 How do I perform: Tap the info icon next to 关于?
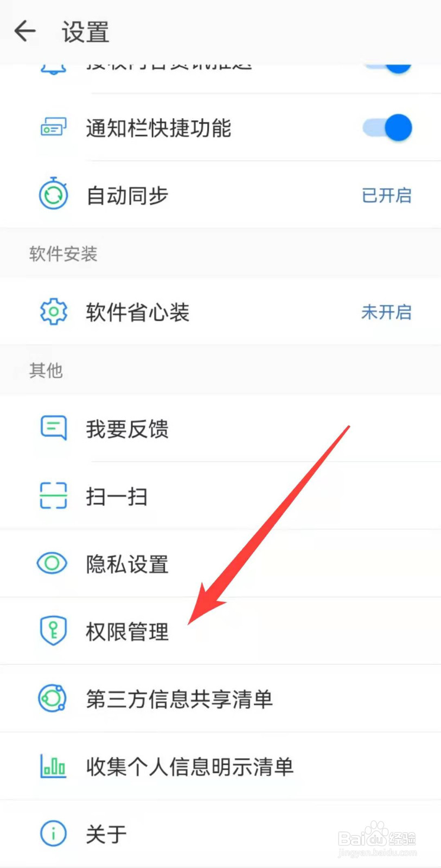pos(53,833)
